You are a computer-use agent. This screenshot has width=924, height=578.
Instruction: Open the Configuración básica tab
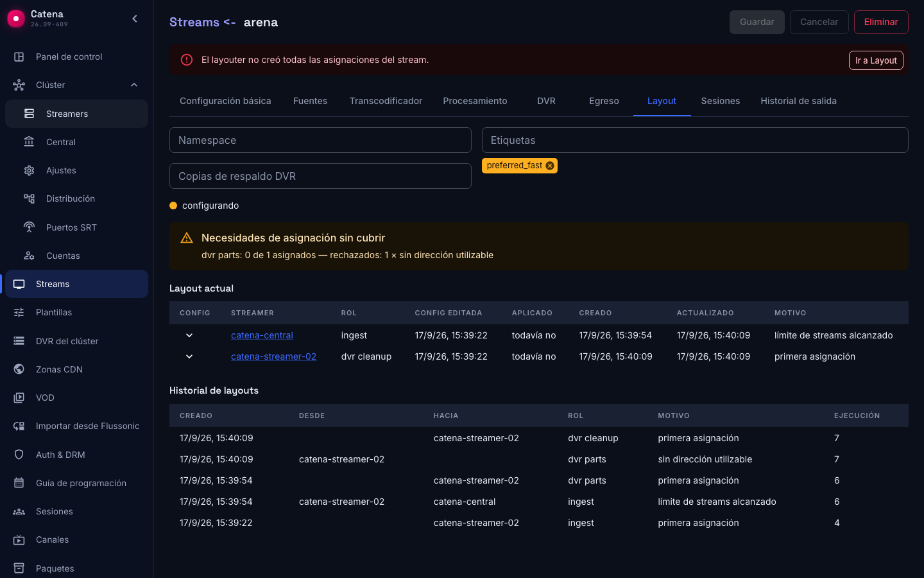pos(225,101)
